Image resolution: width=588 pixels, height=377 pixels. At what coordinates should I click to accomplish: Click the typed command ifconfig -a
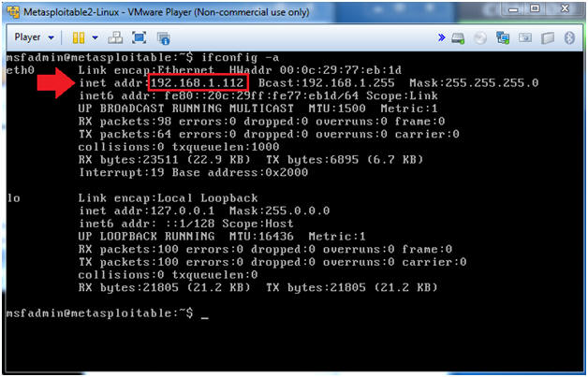tap(241, 57)
